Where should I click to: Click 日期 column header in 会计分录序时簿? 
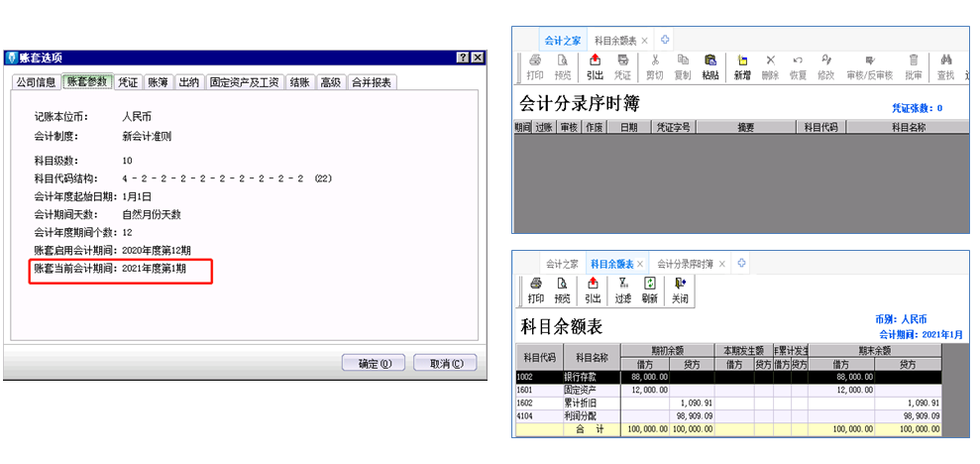pyautogui.click(x=629, y=127)
